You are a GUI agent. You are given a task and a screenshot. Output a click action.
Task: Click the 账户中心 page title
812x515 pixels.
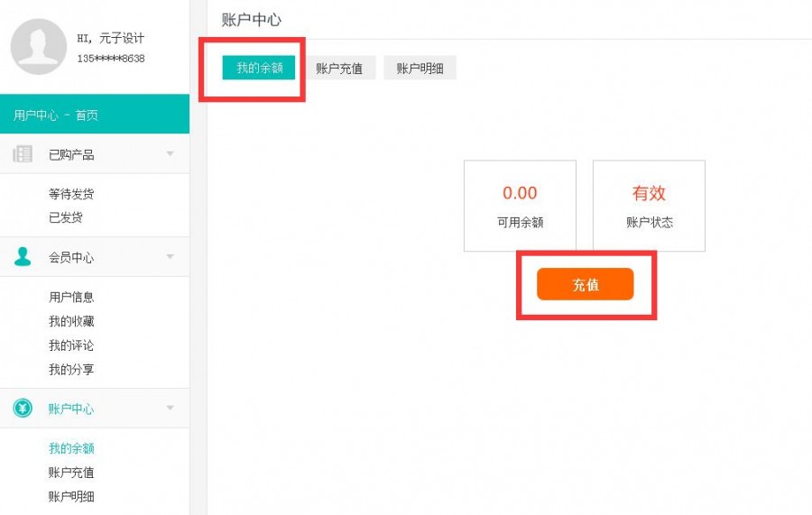(251, 20)
